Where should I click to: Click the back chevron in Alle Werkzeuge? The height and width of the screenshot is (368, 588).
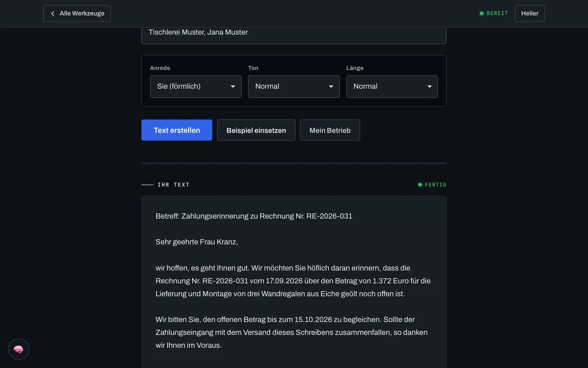(x=53, y=14)
